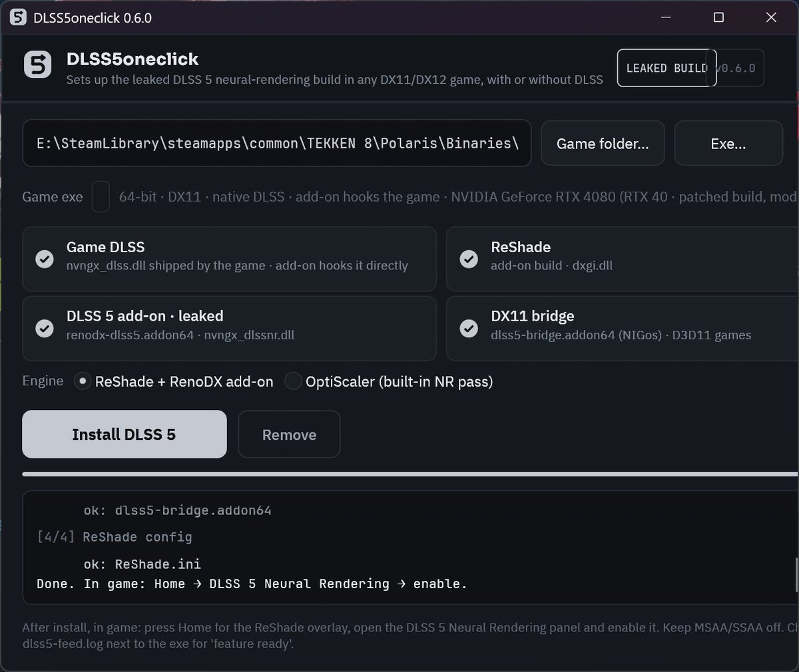Open the Game folder... browser
799x672 pixels.
click(x=603, y=143)
